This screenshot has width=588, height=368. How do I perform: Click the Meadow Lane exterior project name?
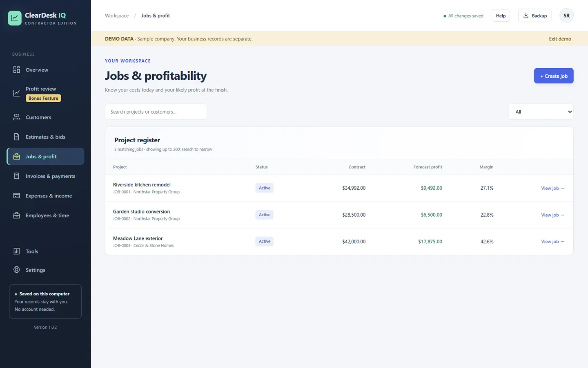pos(138,238)
